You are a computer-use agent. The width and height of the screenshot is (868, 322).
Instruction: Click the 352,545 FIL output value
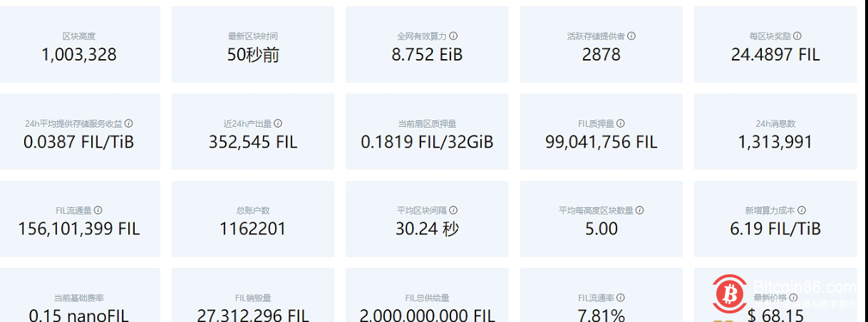(253, 142)
